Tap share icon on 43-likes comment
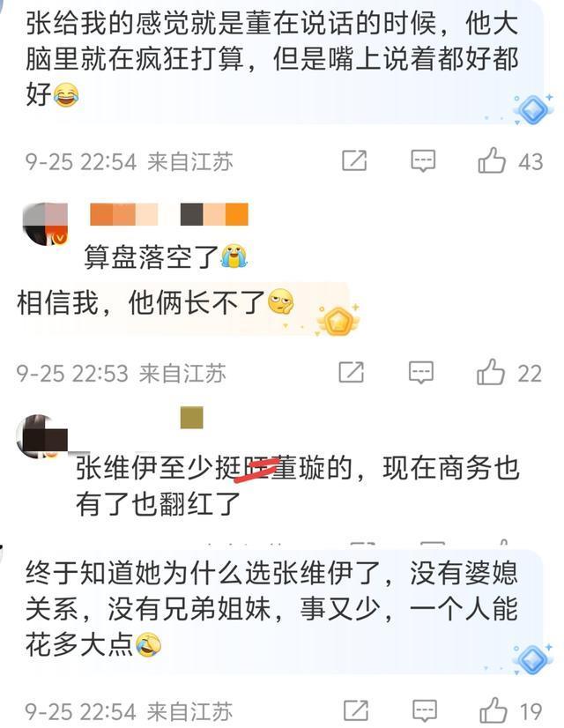The height and width of the screenshot is (728, 564). pyautogui.click(x=354, y=160)
